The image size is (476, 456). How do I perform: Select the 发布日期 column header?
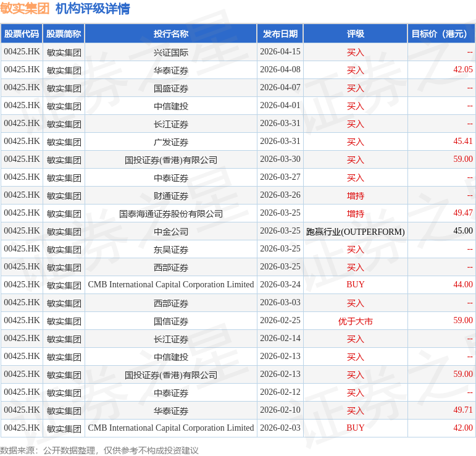(280, 34)
